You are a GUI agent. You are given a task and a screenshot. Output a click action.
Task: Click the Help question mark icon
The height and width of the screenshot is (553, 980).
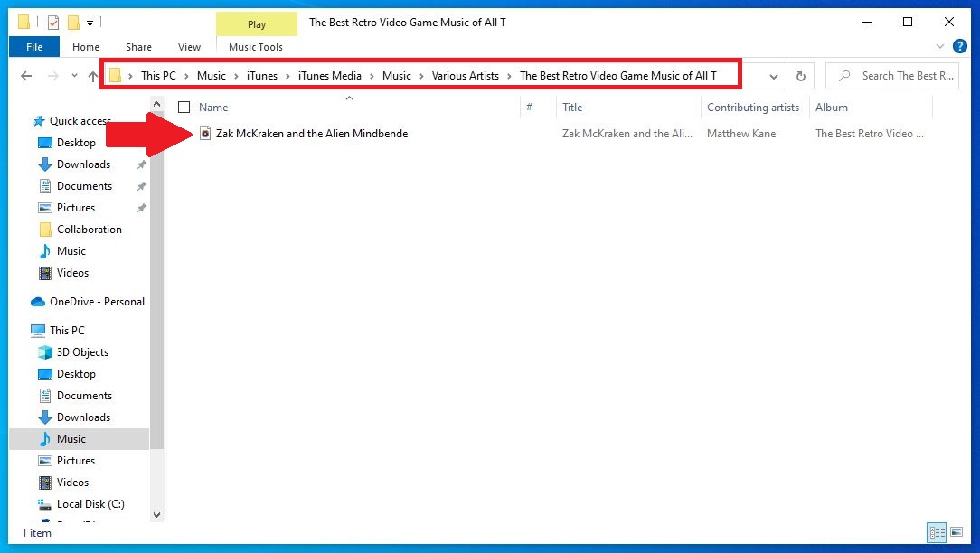click(959, 46)
